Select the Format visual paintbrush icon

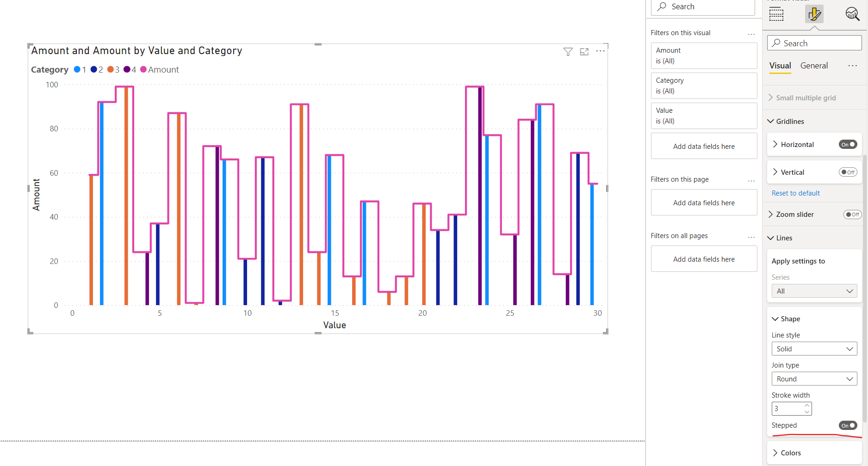point(814,14)
